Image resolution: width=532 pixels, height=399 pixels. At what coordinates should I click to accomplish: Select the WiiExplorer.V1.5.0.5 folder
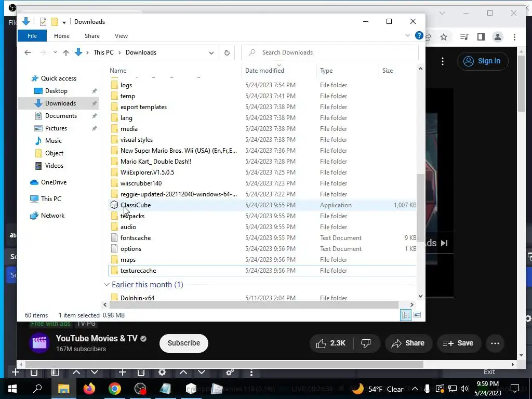click(x=147, y=172)
